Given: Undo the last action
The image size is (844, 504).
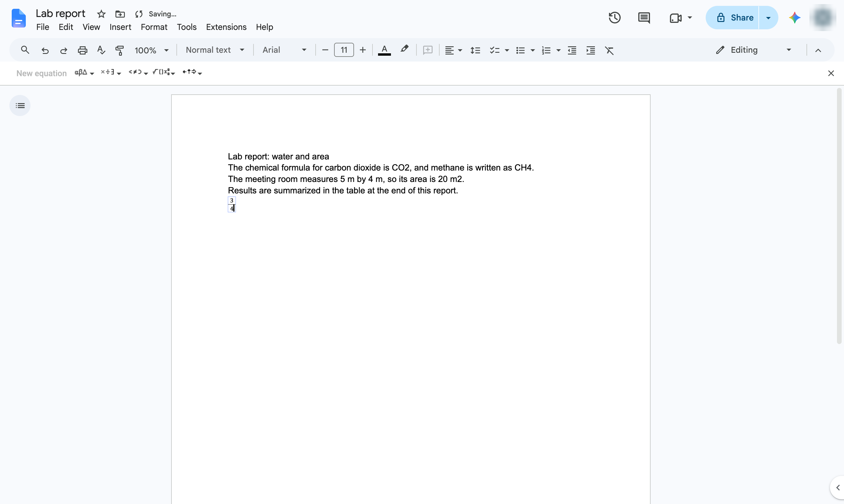Looking at the screenshot, I should pyautogui.click(x=45, y=50).
